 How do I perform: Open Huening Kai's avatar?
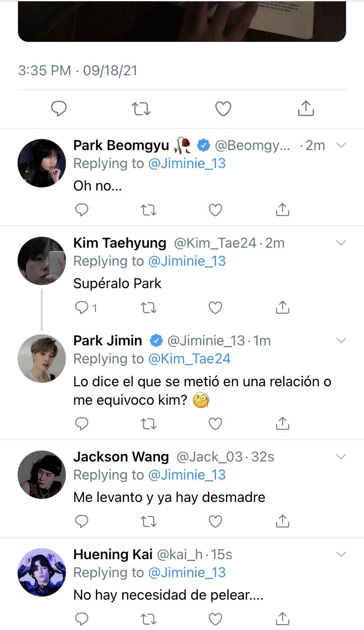[x=42, y=572]
